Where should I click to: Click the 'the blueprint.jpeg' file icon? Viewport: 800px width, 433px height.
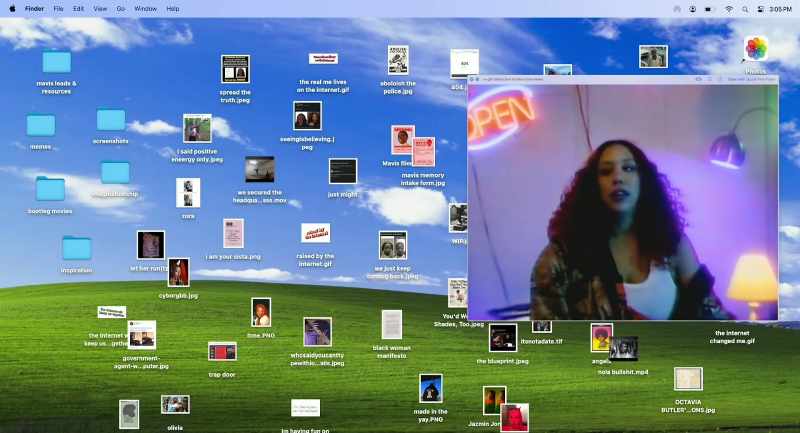coord(503,338)
